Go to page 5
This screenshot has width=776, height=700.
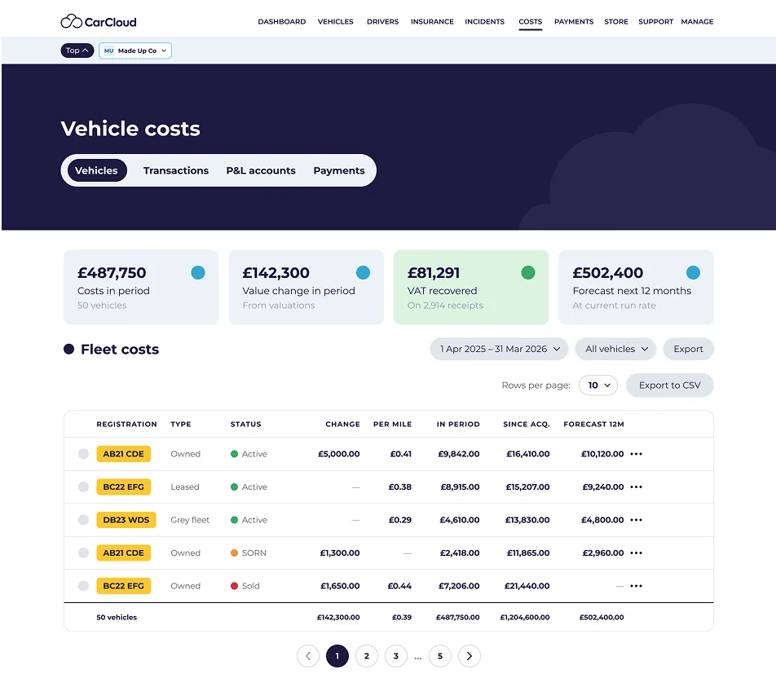[440, 656]
